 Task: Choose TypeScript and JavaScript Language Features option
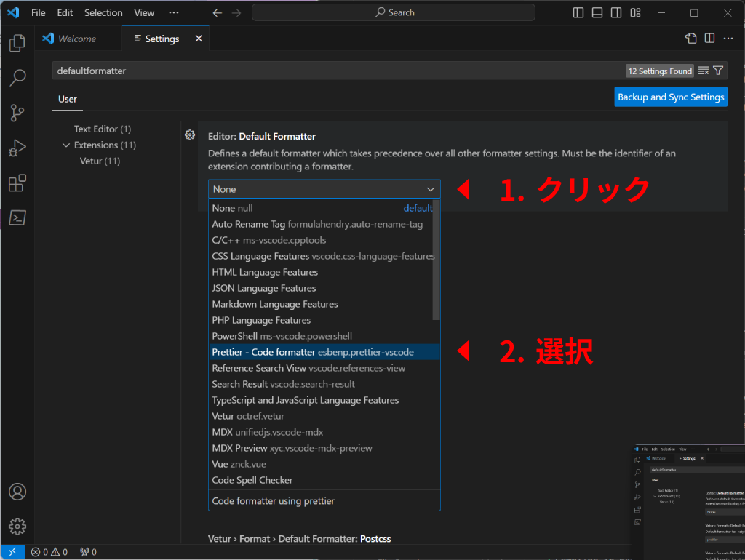(324, 400)
